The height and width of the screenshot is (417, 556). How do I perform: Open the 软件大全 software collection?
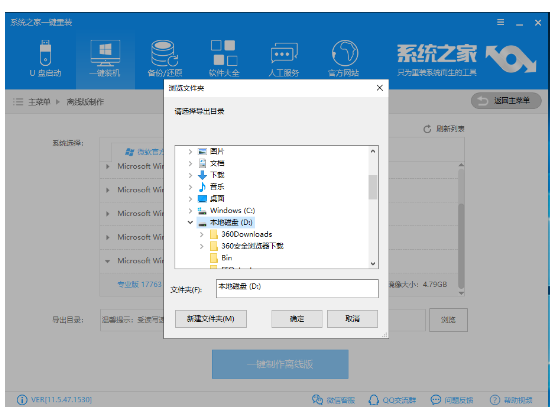[224, 59]
